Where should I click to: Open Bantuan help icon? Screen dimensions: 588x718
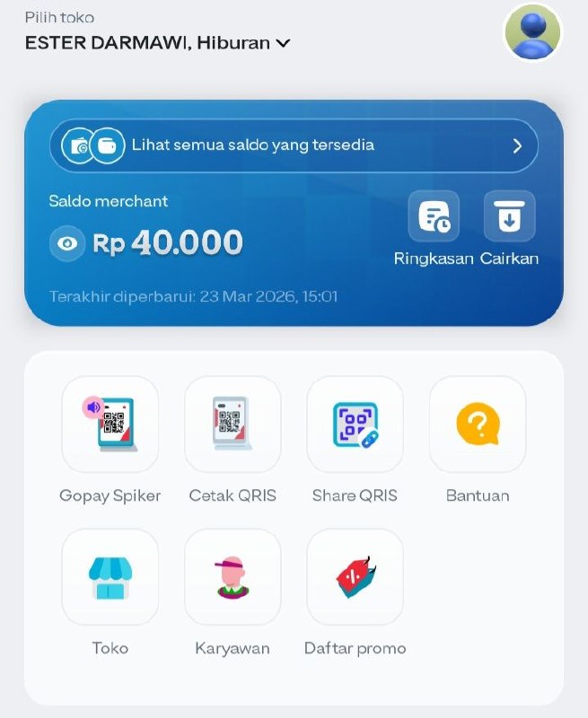click(x=478, y=424)
